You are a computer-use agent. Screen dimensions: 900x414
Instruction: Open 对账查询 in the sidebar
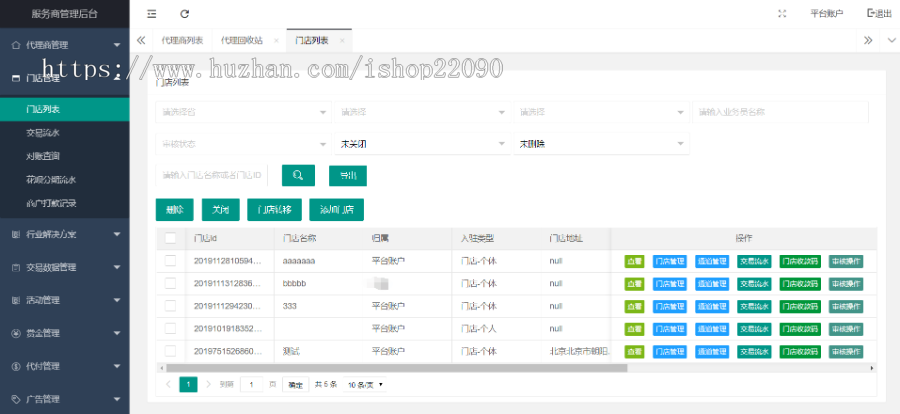[65, 156]
